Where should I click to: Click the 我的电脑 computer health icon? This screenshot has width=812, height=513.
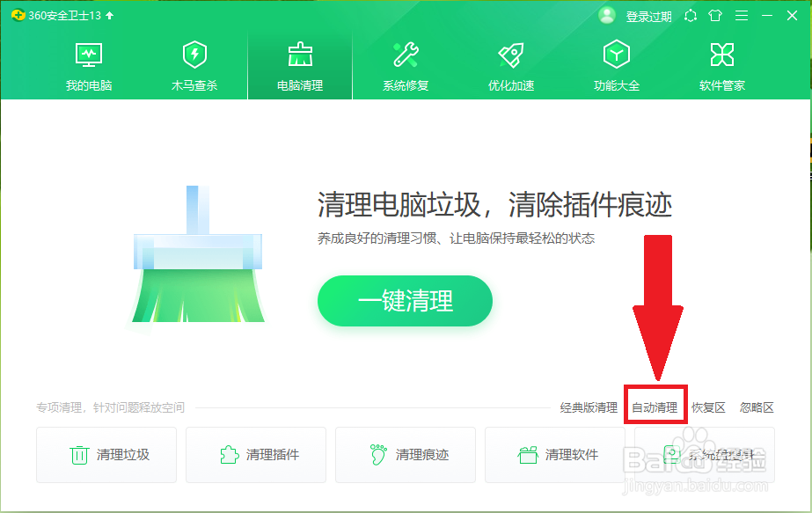[88, 53]
